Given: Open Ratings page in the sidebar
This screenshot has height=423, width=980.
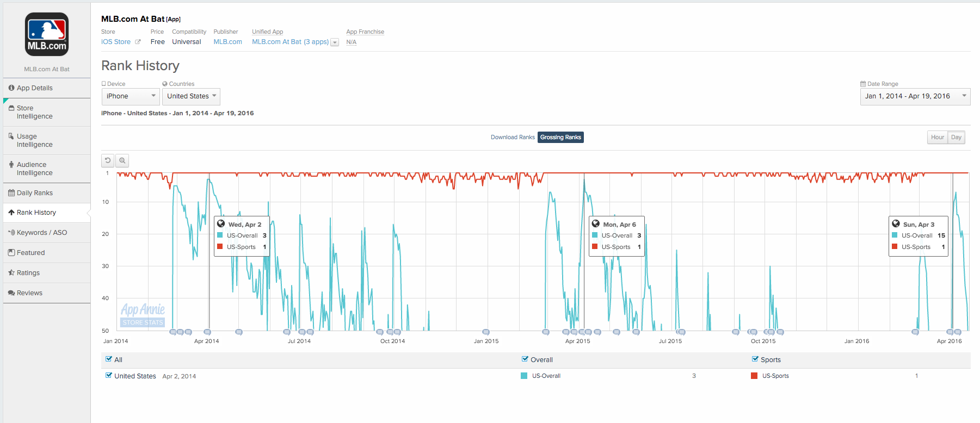Looking at the screenshot, I should coord(47,272).
